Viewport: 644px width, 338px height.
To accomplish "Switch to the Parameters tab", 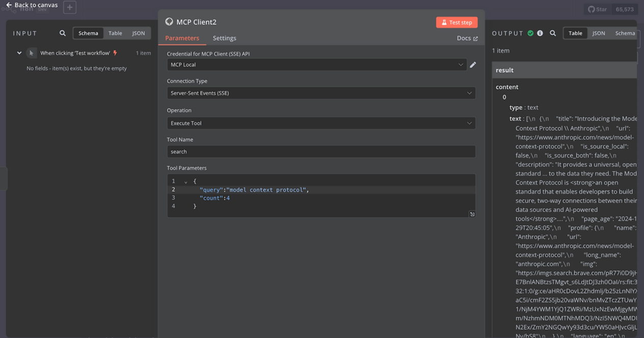I will point(182,38).
